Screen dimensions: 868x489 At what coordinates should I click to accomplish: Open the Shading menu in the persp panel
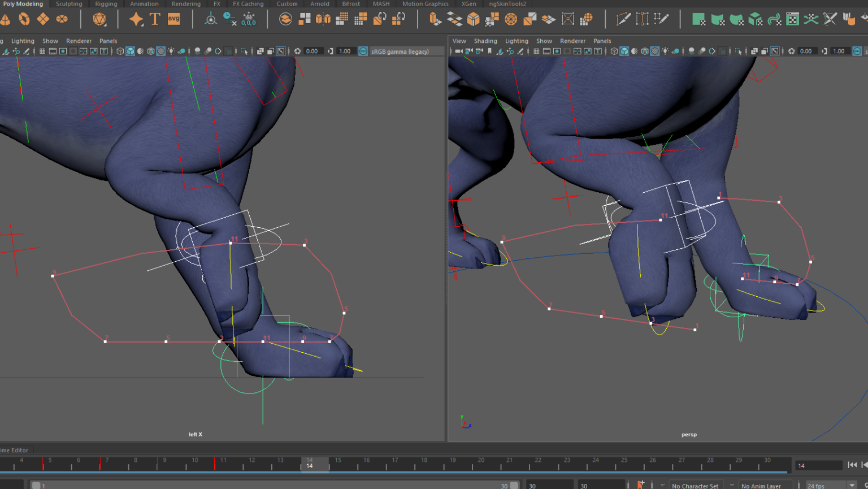pyautogui.click(x=485, y=41)
